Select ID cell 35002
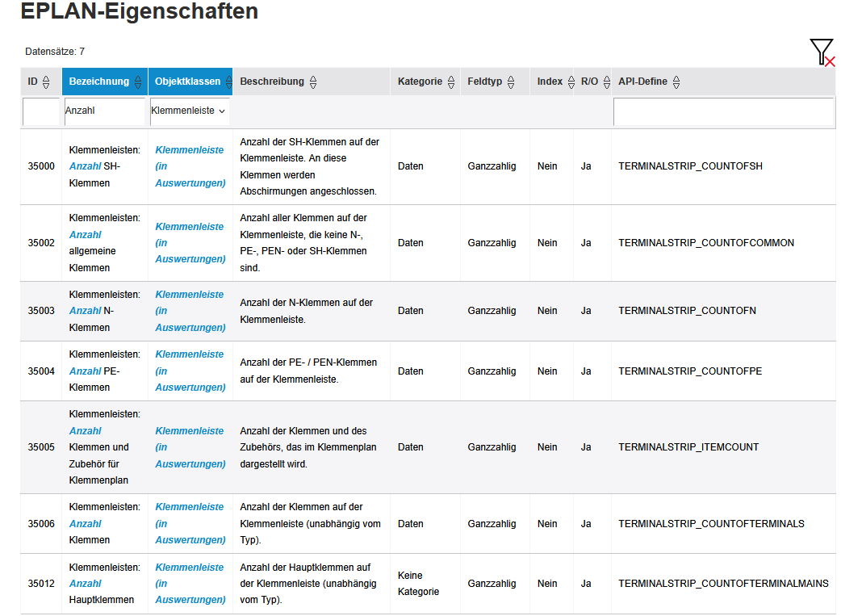This screenshot has height=616, width=841. click(x=41, y=242)
